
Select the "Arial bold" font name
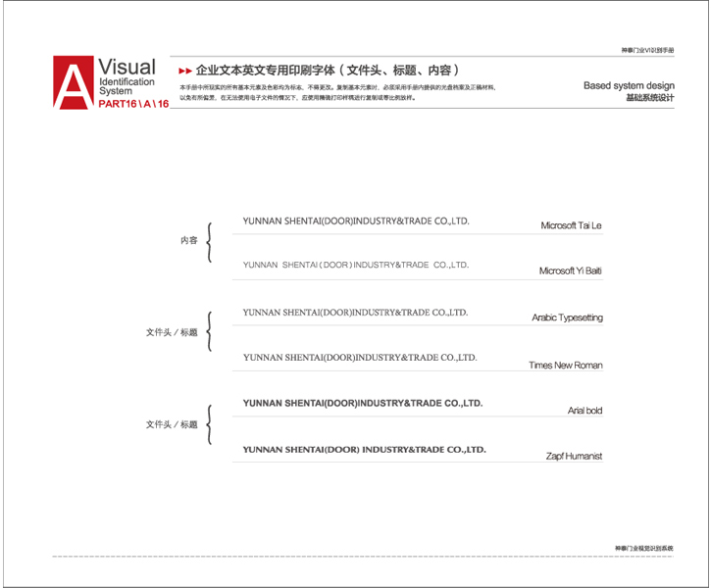tap(584, 411)
